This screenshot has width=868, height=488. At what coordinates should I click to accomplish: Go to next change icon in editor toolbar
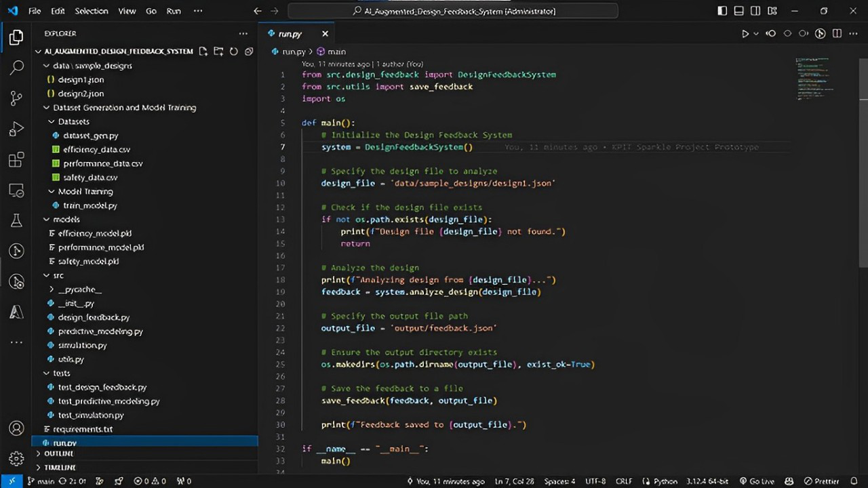pos(804,33)
